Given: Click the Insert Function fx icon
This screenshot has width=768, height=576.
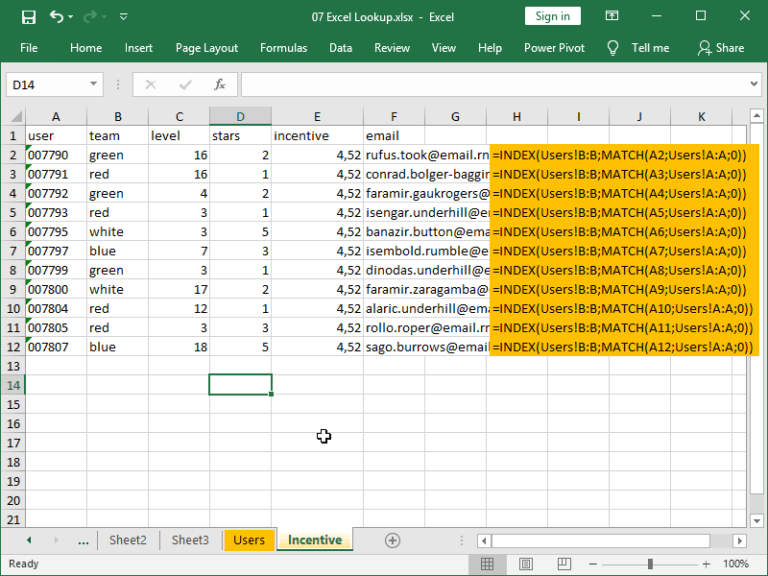Looking at the screenshot, I should pyautogui.click(x=219, y=85).
